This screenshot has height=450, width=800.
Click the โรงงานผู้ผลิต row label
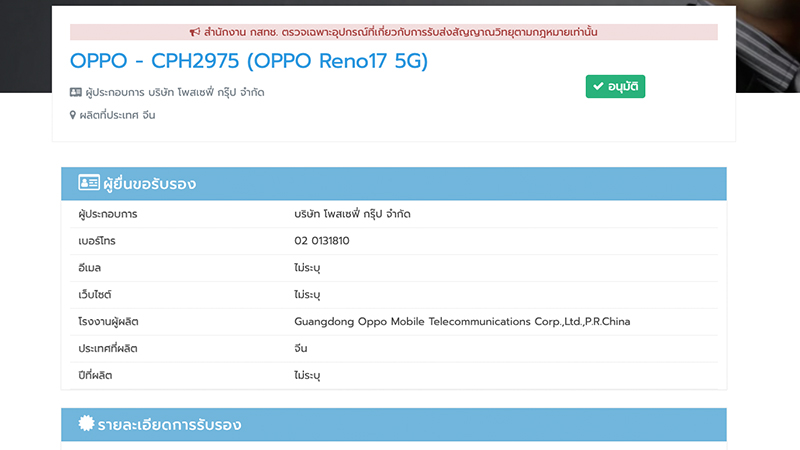(108, 322)
